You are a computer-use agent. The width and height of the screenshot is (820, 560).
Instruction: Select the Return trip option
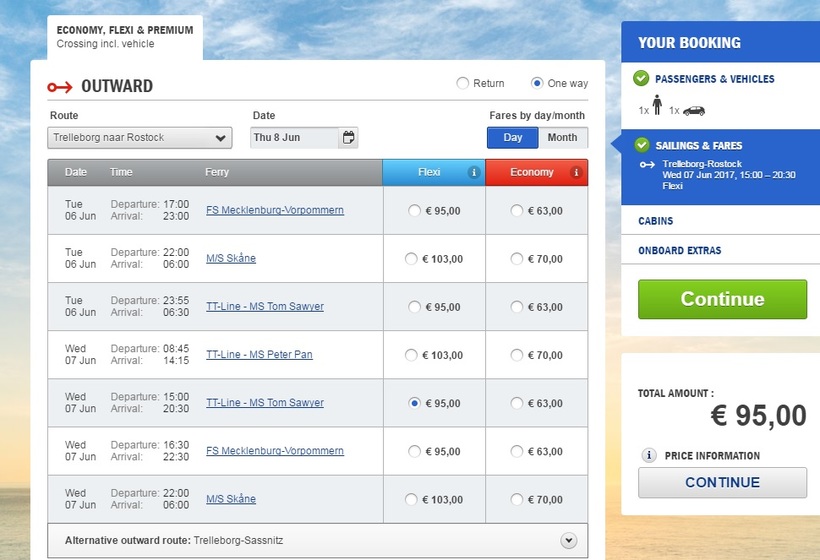coord(462,83)
